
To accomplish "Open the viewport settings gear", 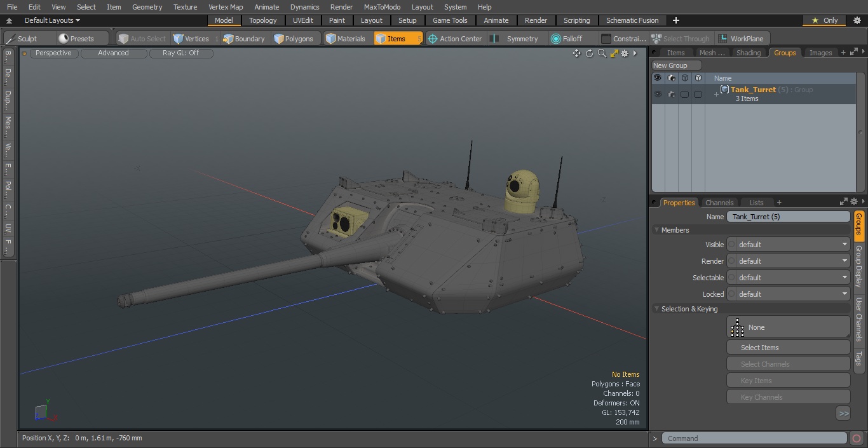I will (625, 53).
